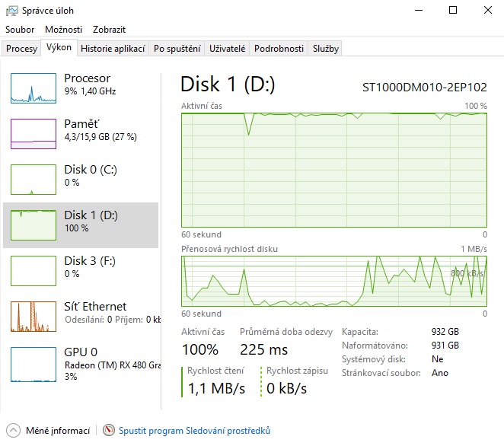This screenshot has height=446, width=504.
Task: Collapse view with Méně informací chevron
Action: [x=13, y=431]
